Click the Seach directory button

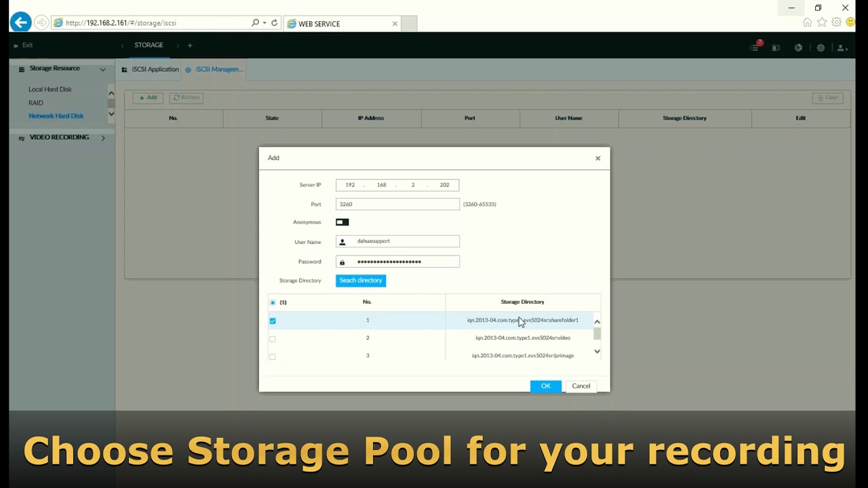tap(361, 281)
